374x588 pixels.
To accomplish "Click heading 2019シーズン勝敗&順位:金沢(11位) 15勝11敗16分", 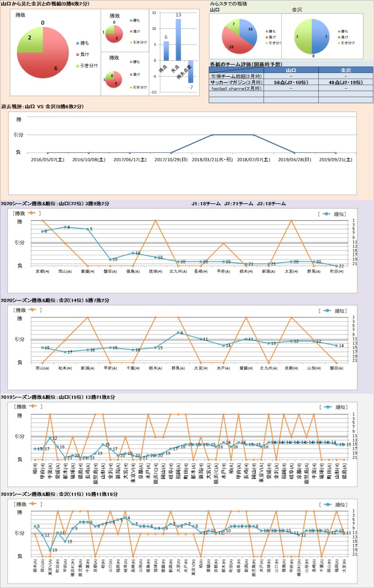I will 59,494.
